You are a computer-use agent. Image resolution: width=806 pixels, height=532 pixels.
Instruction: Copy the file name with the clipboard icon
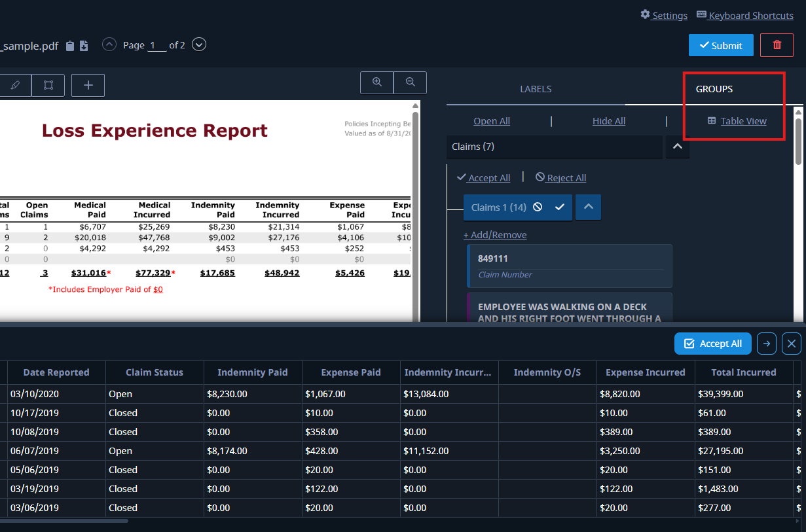coord(70,46)
